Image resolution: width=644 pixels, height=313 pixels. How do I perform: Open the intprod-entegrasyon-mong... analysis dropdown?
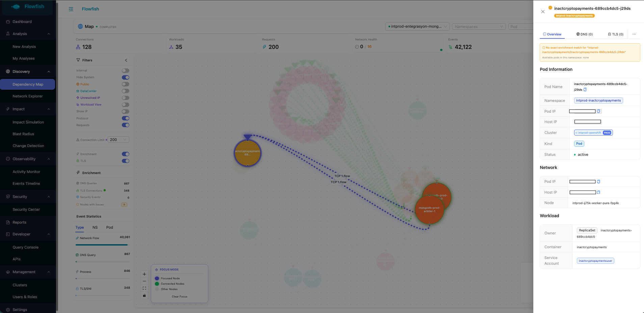point(417,27)
